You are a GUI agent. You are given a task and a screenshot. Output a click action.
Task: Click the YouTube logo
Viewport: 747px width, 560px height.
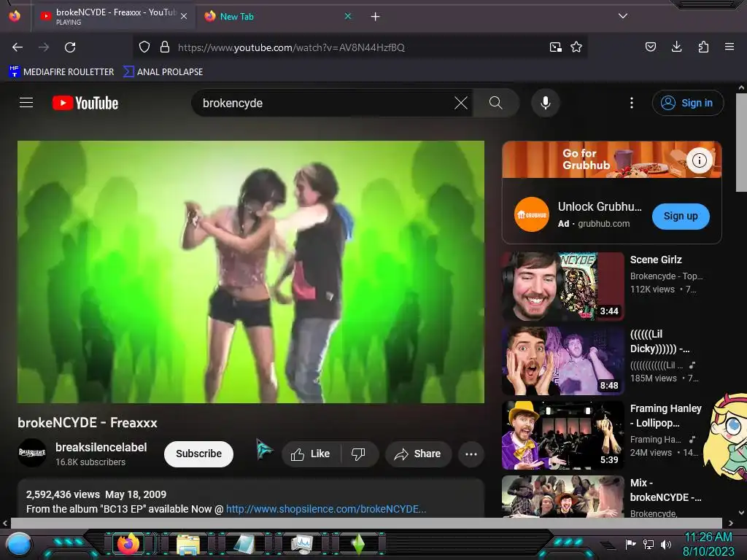click(x=85, y=103)
